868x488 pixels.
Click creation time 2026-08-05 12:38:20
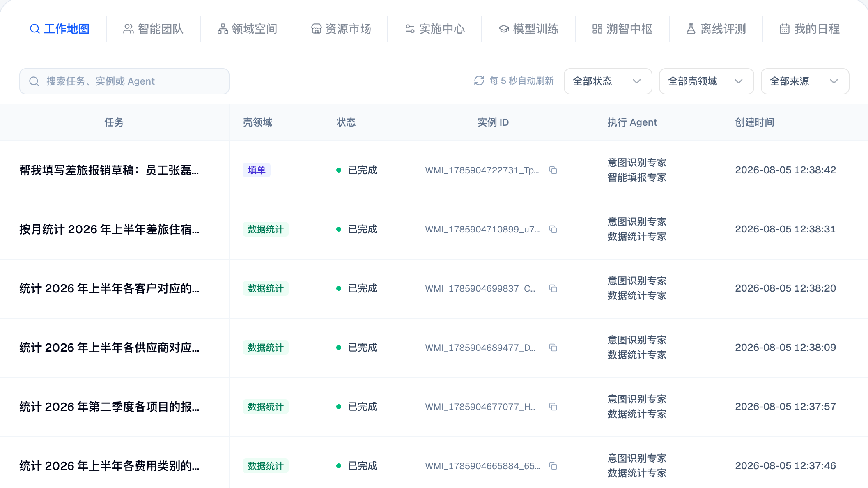coord(785,288)
